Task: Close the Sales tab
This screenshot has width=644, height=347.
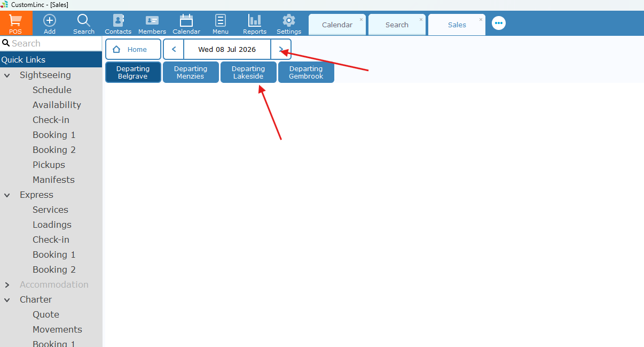Action: pyautogui.click(x=481, y=20)
